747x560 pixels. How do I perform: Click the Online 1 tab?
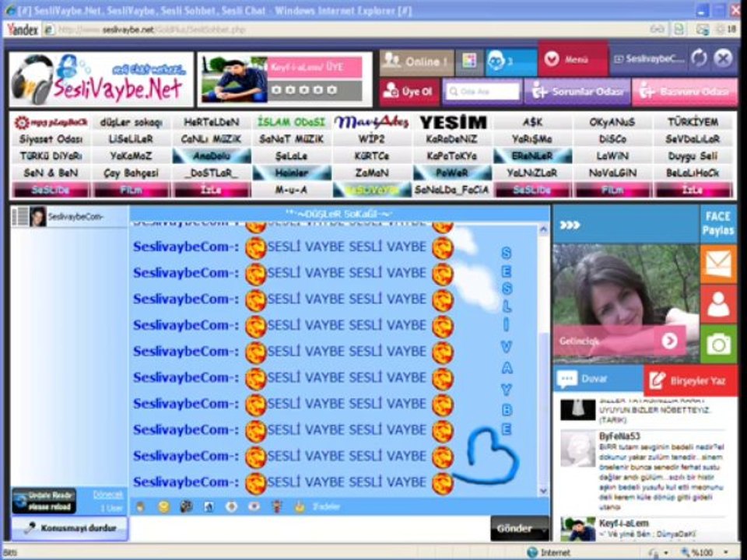point(417,62)
